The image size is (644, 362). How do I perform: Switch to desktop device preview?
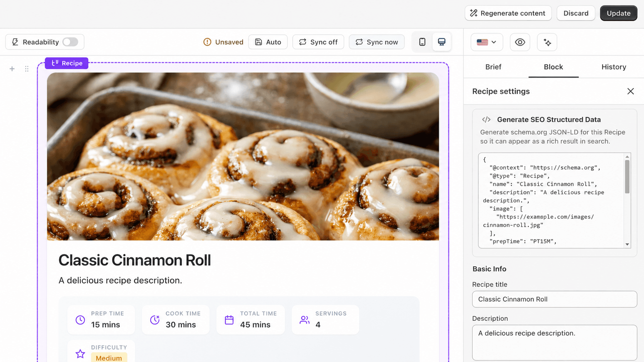pos(441,42)
